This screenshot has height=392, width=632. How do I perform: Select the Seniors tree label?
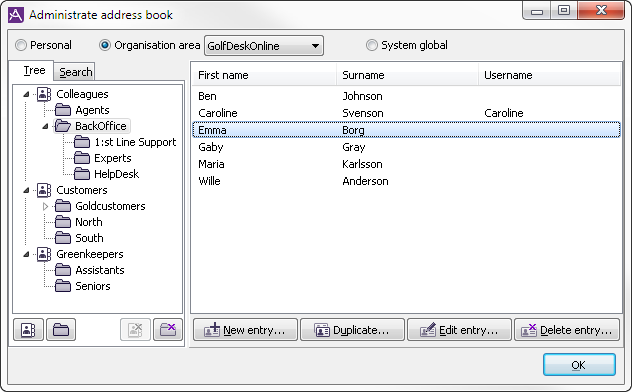click(x=93, y=286)
